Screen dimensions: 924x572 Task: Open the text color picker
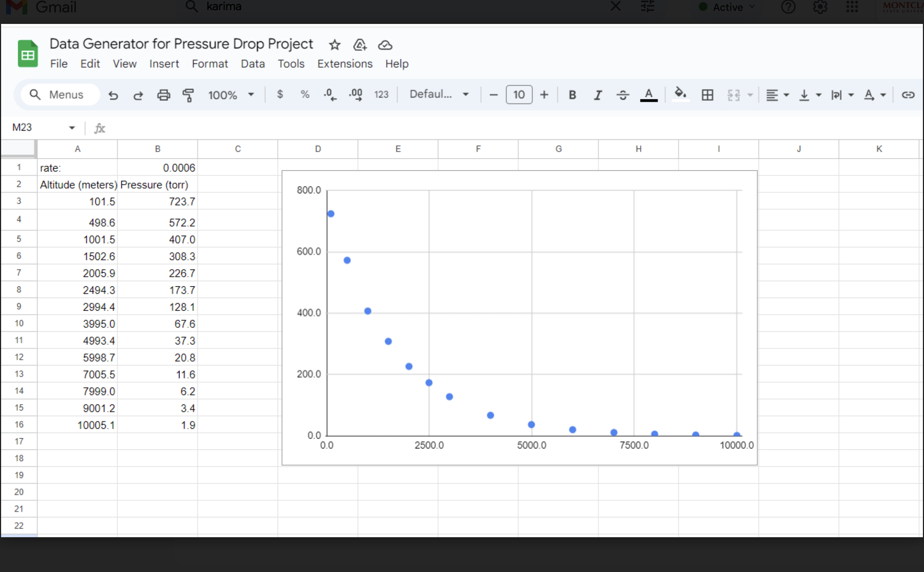coord(648,95)
